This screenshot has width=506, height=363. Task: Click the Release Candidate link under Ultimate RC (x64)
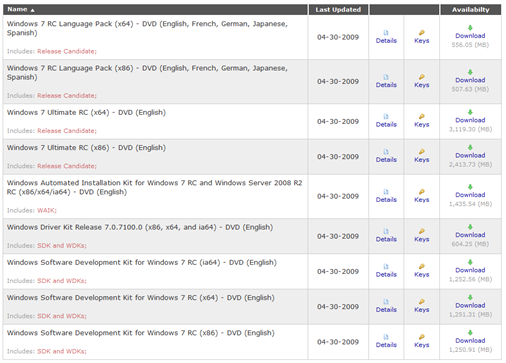[x=67, y=131]
